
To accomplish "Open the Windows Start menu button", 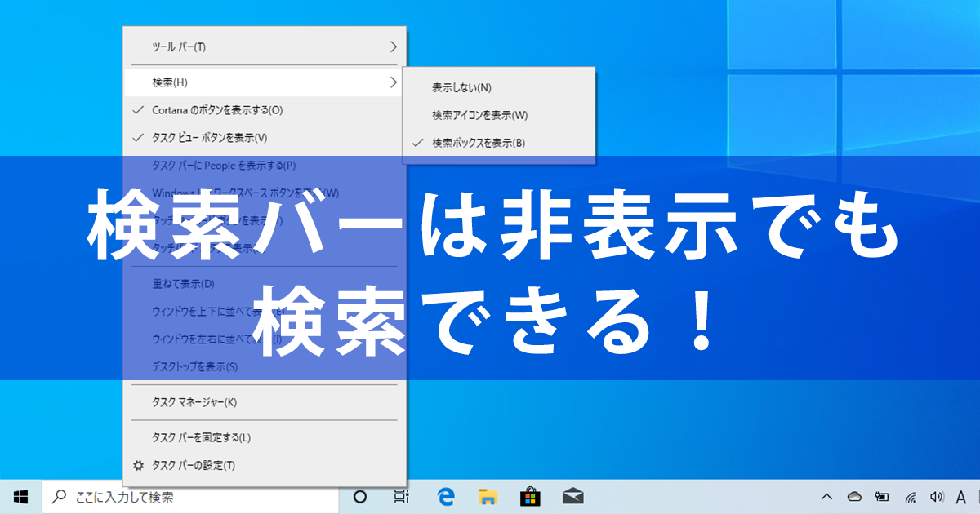I will click(x=20, y=496).
